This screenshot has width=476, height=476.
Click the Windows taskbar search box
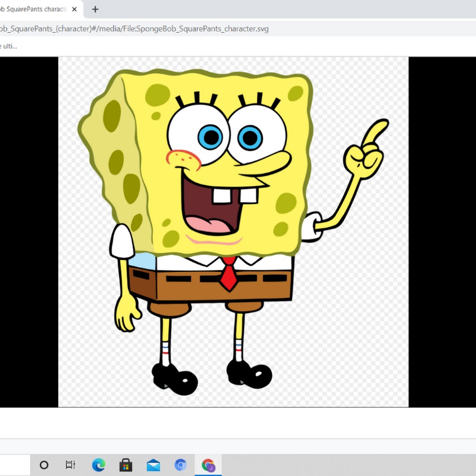[x=15, y=465]
